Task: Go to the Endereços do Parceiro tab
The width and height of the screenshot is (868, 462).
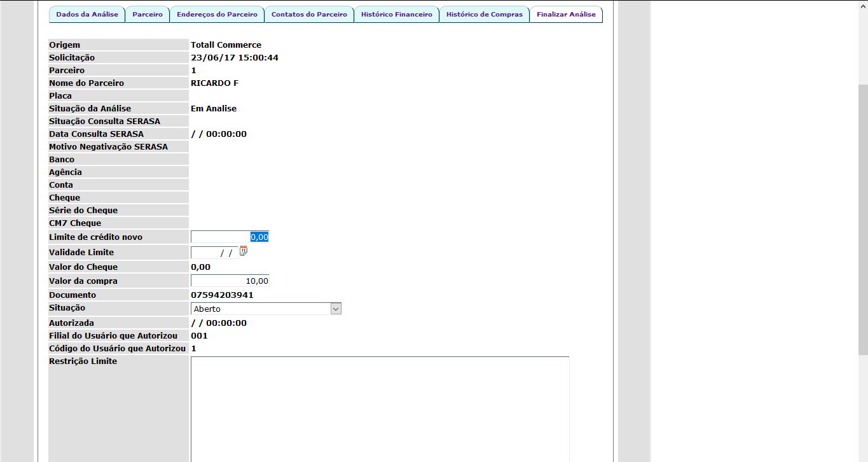Action: click(217, 15)
